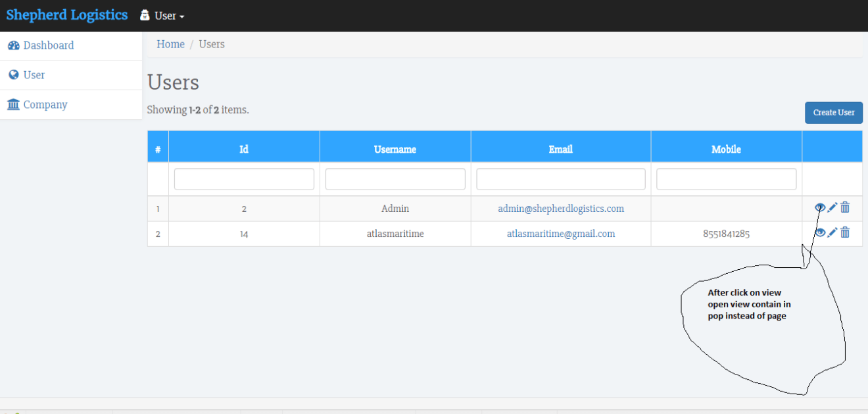Image resolution: width=868 pixels, height=414 pixels.
Task: Sort the table by the Email column header
Action: [x=560, y=149]
